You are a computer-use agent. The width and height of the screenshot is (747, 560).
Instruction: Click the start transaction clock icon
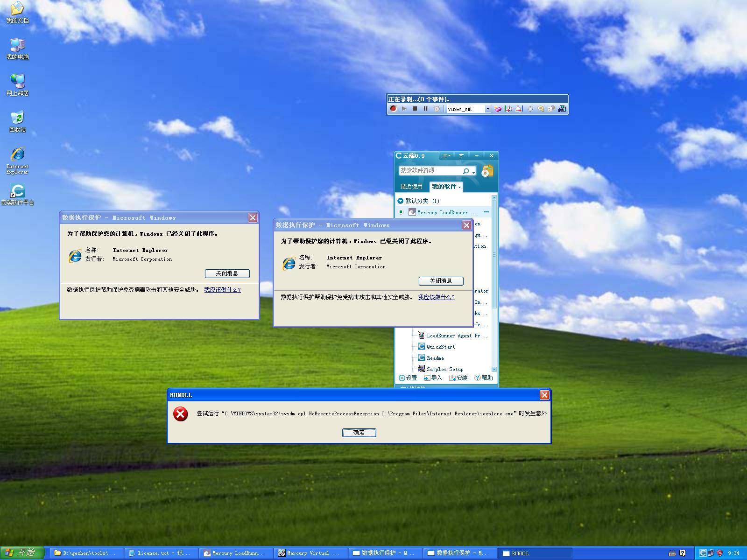coord(508,109)
